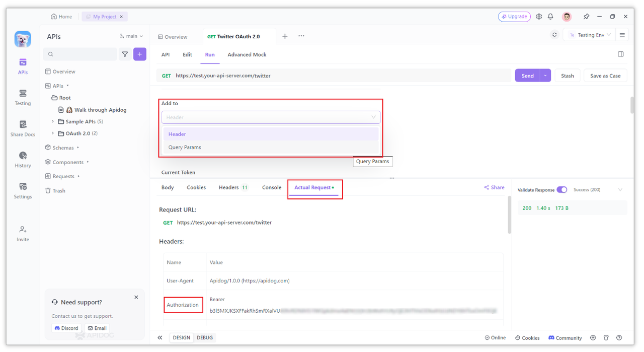Click the upload arrow icon in the status bar

(593, 338)
